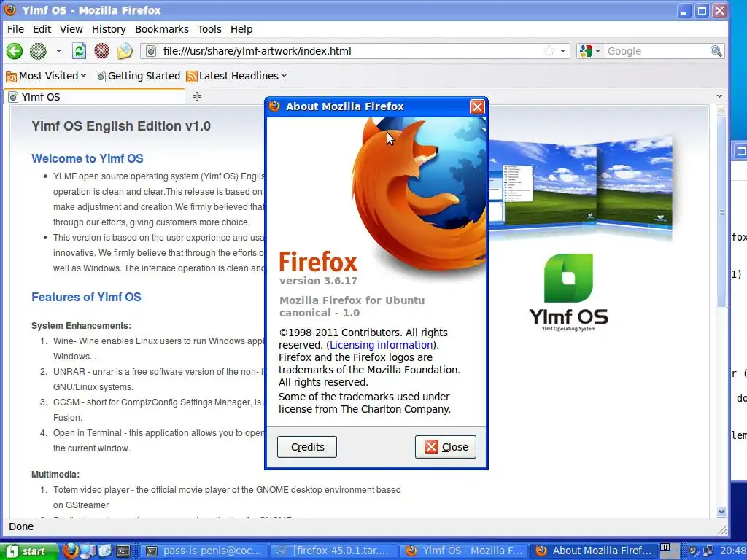Open the View menu
Image resolution: width=747 pixels, height=560 pixels.
click(x=71, y=29)
